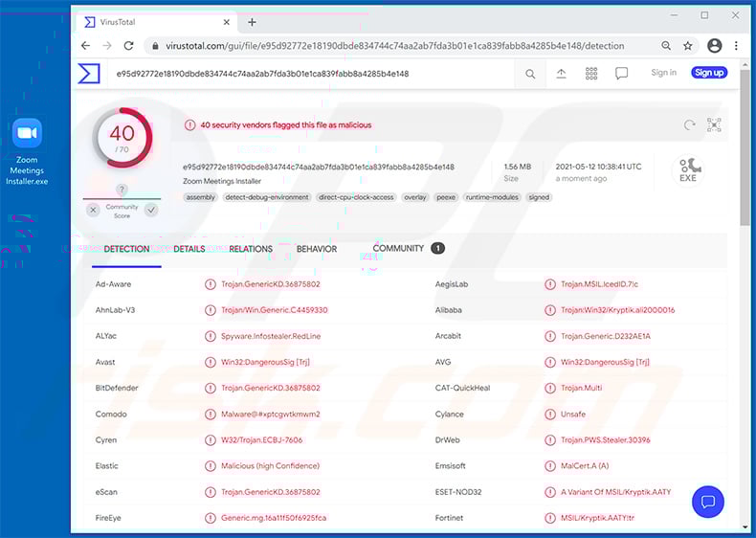Viewport: 756px width, 538px height.
Task: Click the 1.56 MB file size text
Action: (518, 167)
